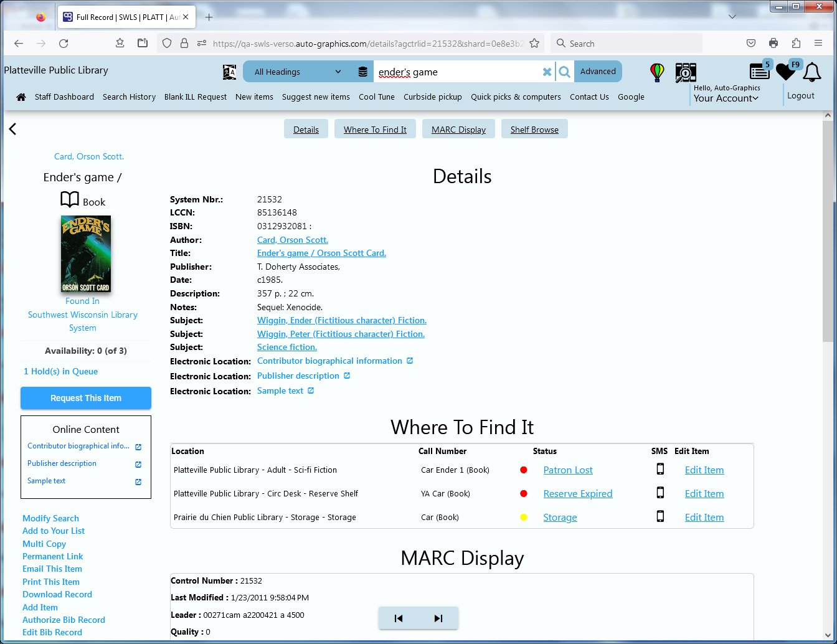Open the list icon with badge 5

(760, 71)
